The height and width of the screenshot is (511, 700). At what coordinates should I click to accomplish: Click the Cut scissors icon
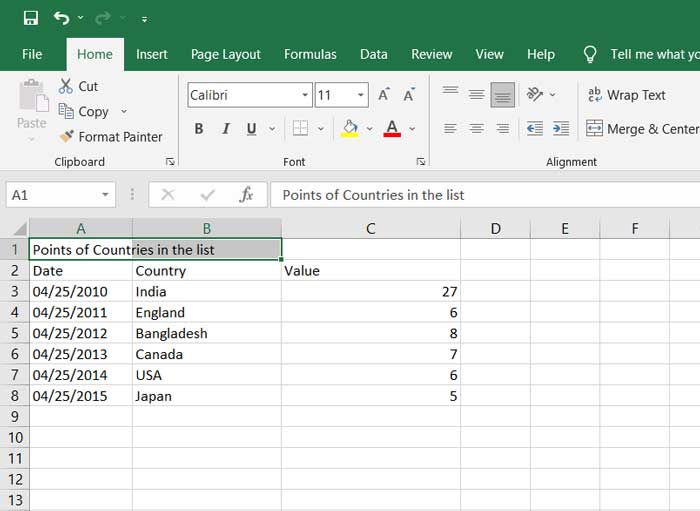point(66,86)
